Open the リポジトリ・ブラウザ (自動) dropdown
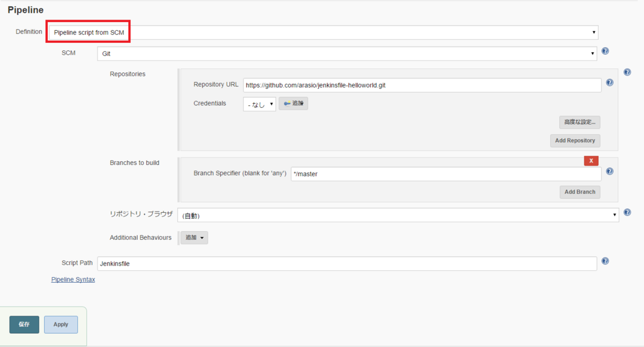This screenshot has height=347, width=644. pos(398,215)
